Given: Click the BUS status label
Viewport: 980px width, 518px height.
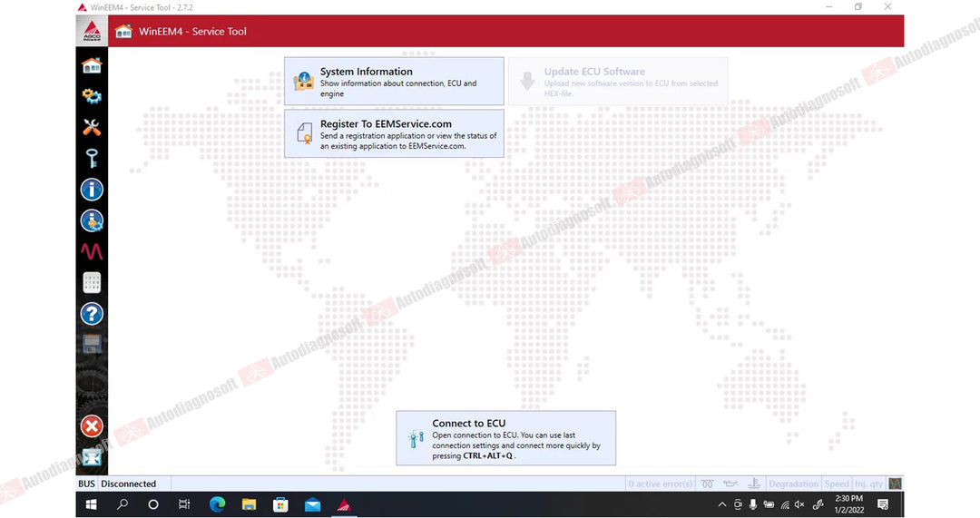Looking at the screenshot, I should [x=86, y=484].
